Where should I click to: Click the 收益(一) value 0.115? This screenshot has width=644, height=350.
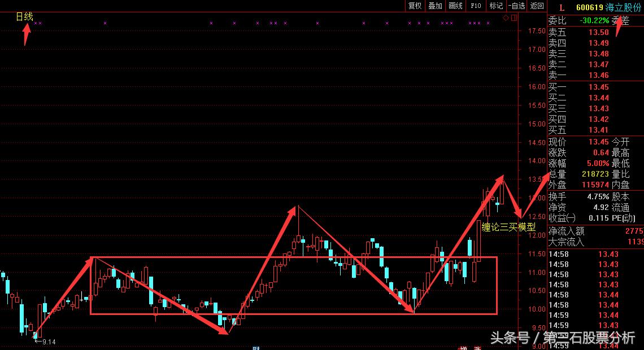point(598,218)
